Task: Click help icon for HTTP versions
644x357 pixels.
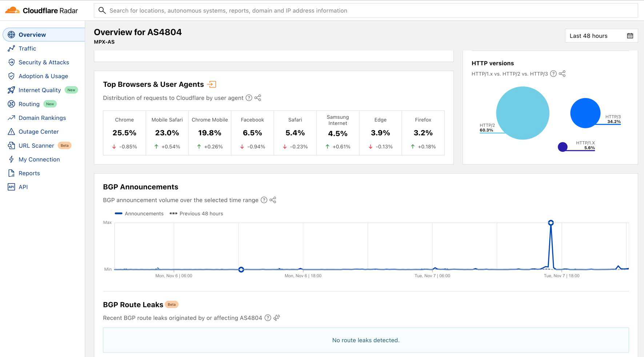Action: point(553,74)
